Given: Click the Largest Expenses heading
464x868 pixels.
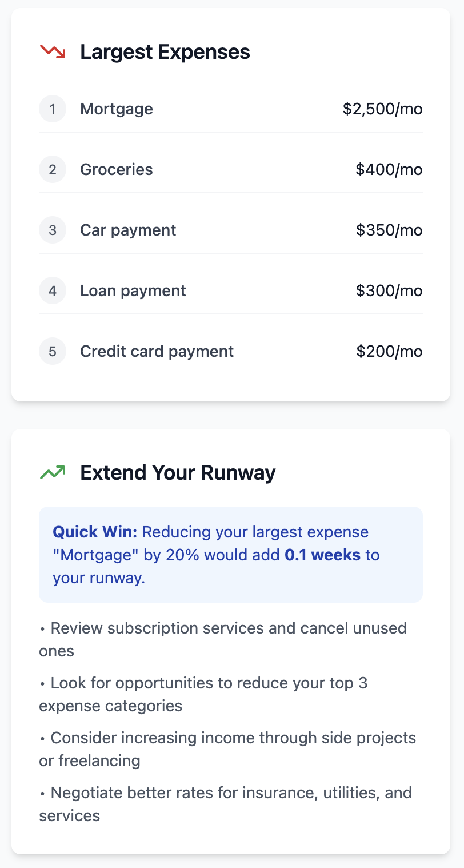Looking at the screenshot, I should point(165,52).
